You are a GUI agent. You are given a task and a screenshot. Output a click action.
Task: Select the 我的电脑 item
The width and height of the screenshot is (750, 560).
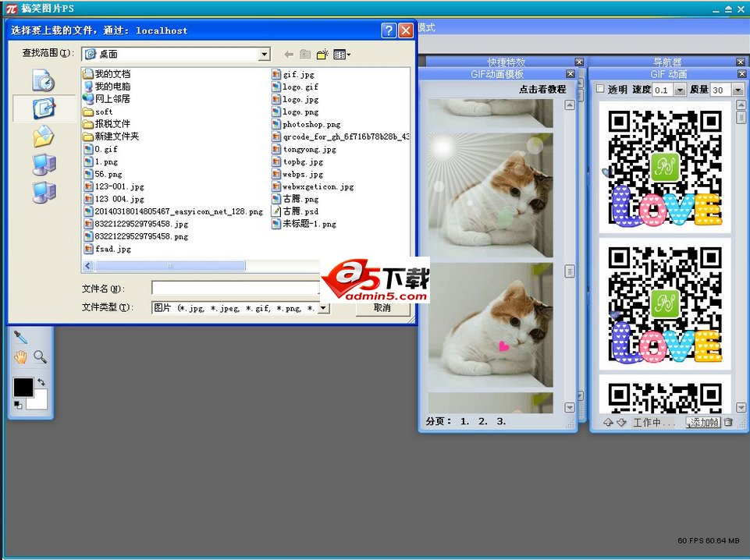[107, 87]
